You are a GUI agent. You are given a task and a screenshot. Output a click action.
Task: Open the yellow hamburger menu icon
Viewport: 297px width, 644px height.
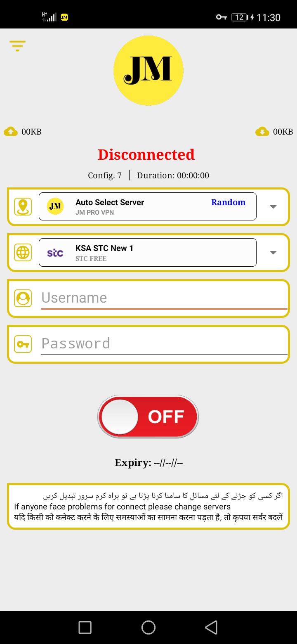pos(17,45)
